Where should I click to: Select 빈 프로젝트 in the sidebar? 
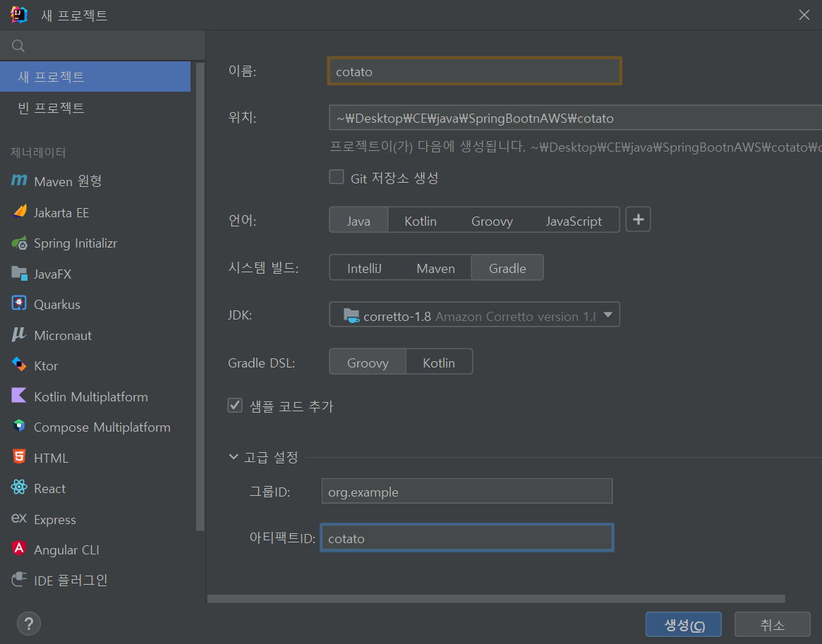pos(95,107)
